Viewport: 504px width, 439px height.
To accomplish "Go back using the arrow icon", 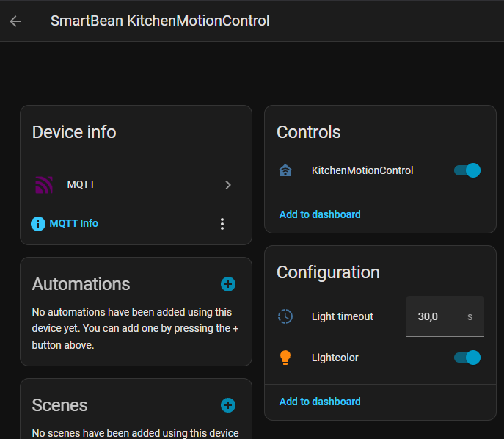I will (x=15, y=21).
